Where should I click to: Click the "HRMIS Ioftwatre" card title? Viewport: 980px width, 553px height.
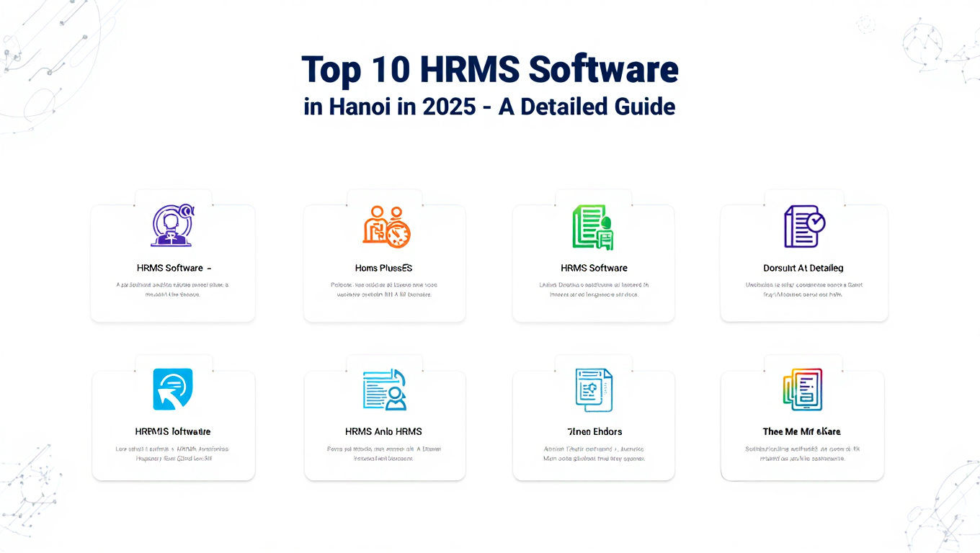tap(173, 431)
